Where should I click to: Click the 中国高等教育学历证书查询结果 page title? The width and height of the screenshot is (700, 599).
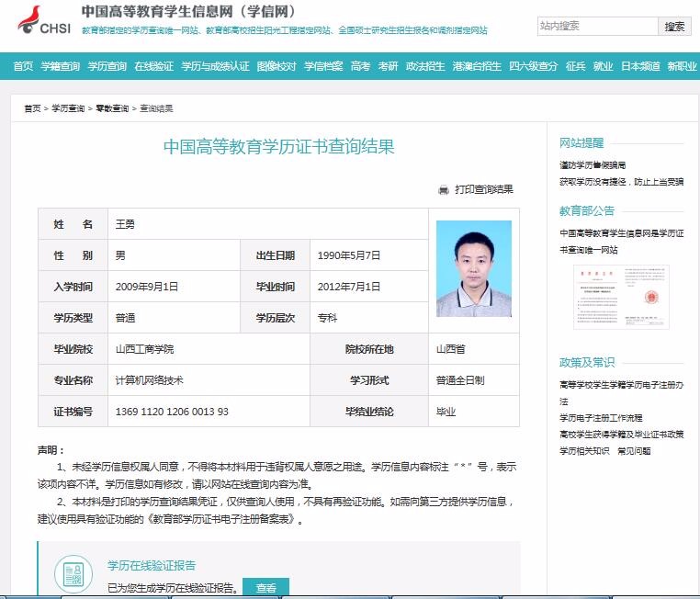[279, 147]
